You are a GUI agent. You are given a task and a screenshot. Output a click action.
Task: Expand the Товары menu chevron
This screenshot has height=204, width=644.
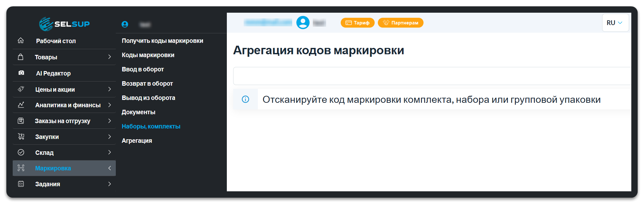(x=109, y=57)
